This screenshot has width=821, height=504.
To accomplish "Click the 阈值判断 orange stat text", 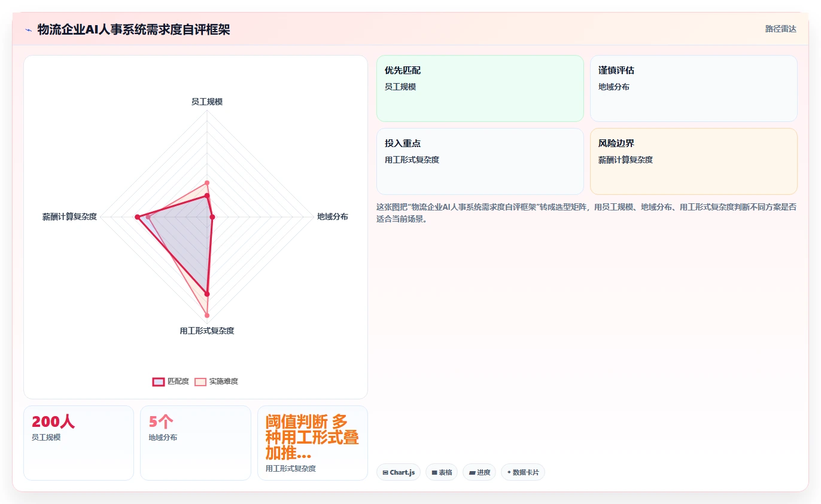I will [312, 437].
